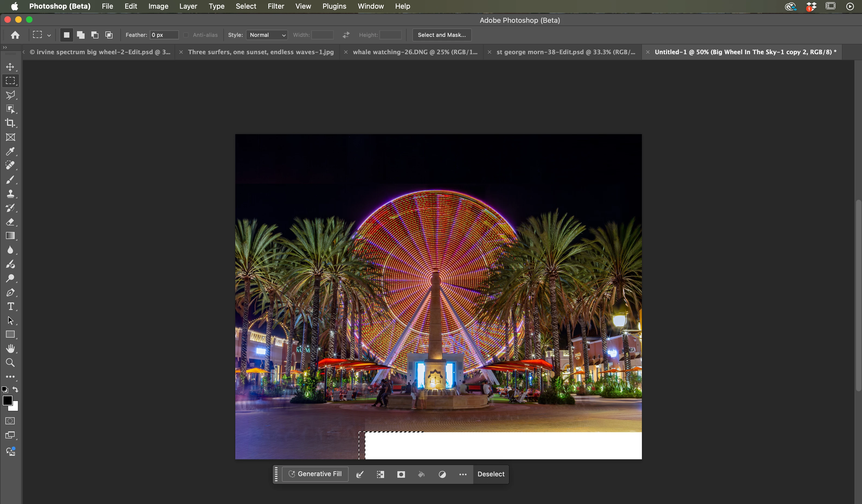
Task: Select the Hand tool
Action: [10, 348]
